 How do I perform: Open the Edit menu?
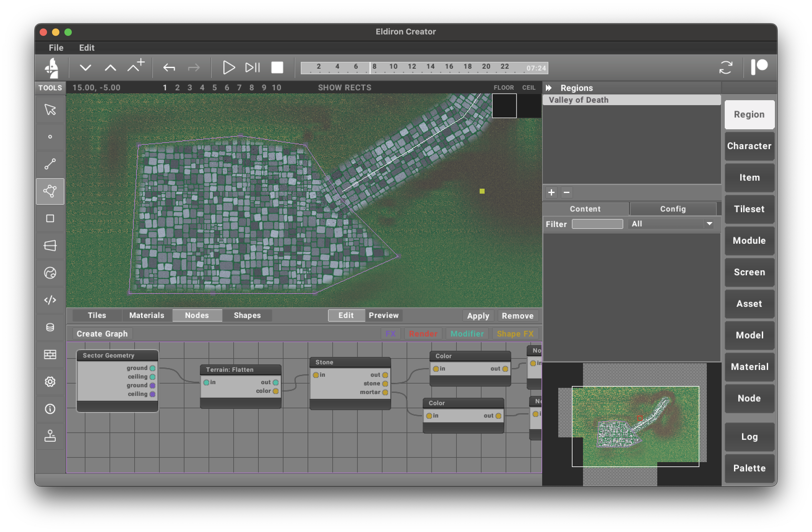click(x=87, y=48)
